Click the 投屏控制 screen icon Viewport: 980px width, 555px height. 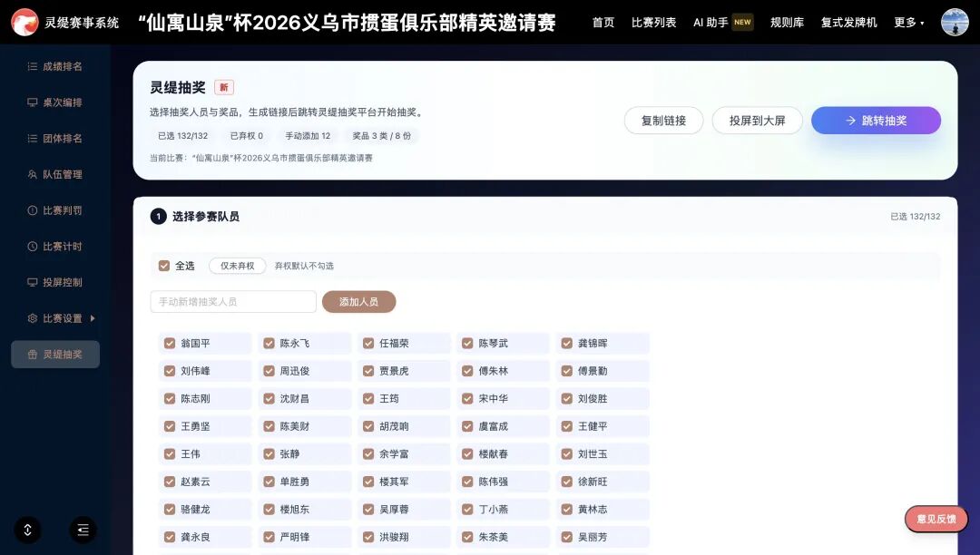[33, 282]
